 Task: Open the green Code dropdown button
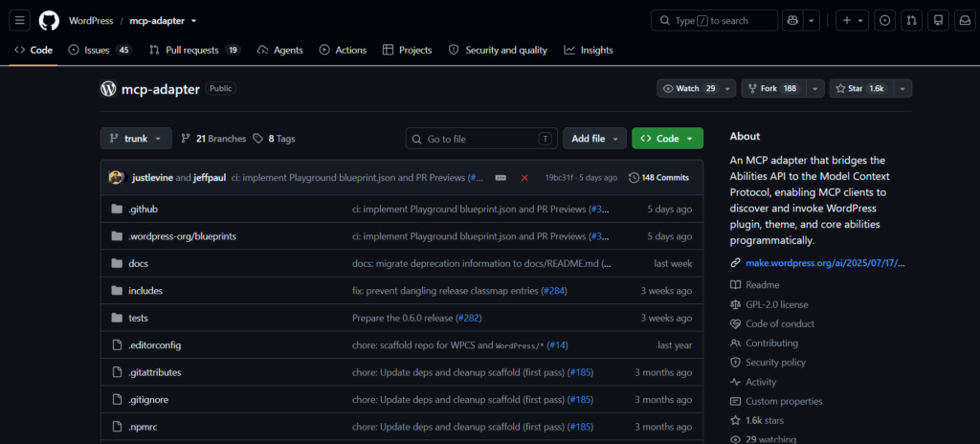[x=667, y=138]
